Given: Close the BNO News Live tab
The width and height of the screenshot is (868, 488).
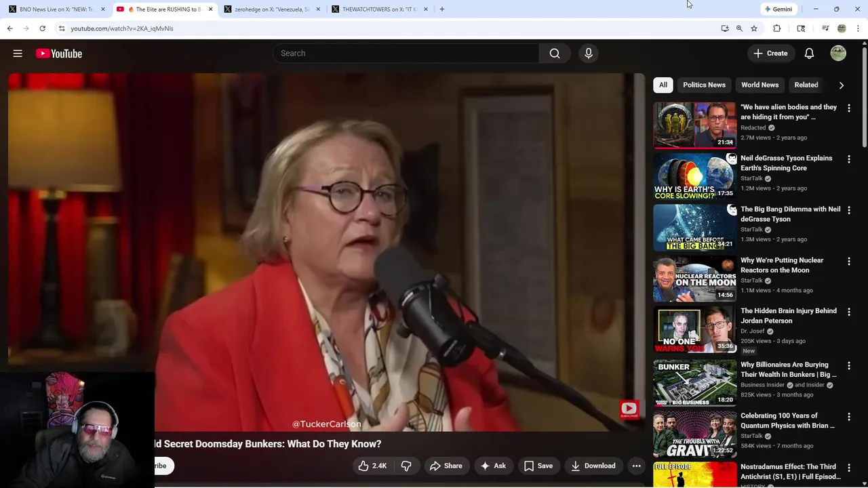Looking at the screenshot, I should tap(103, 9).
